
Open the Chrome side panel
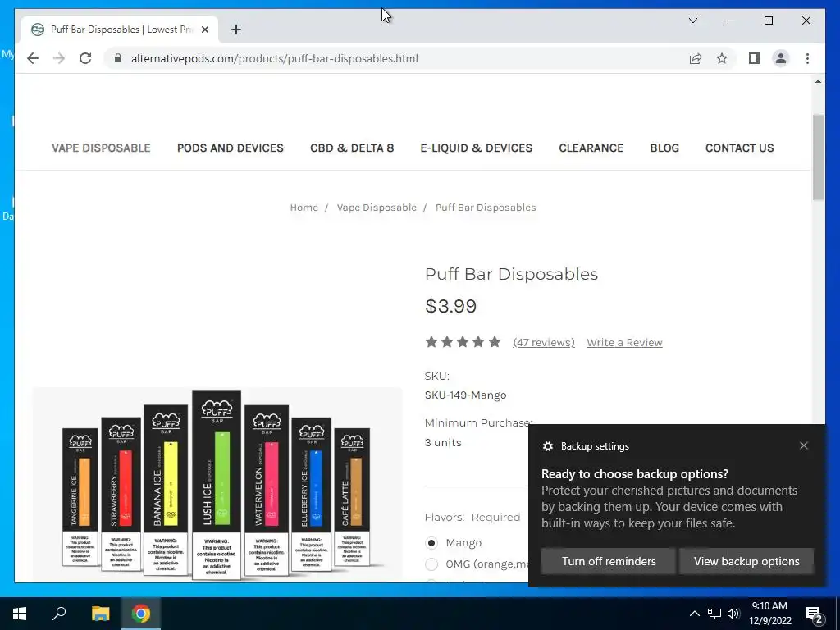pos(755,58)
